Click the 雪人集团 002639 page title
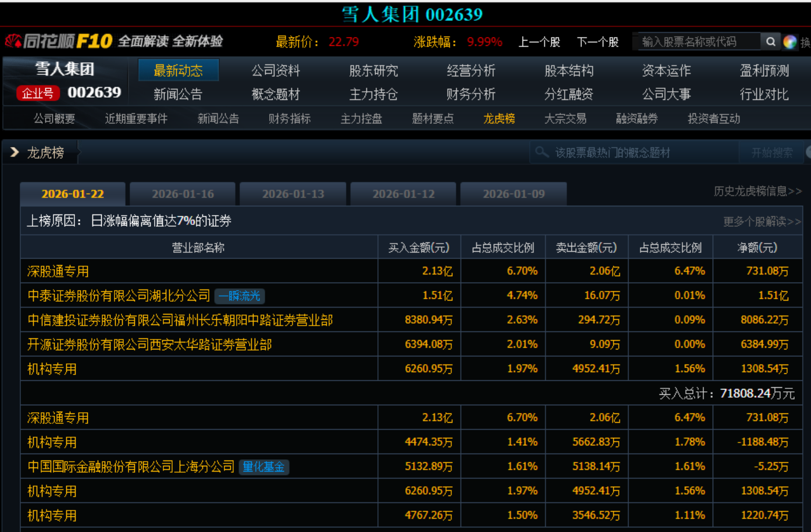 412,14
